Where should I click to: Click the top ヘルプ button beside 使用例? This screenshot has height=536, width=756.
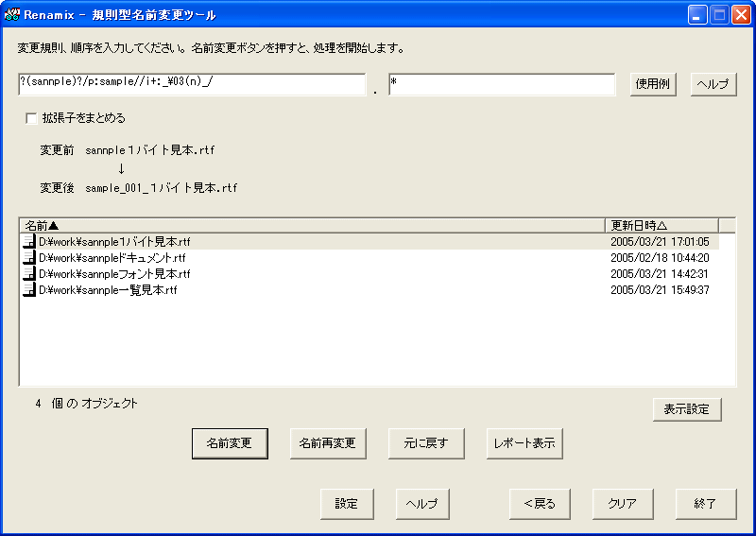pos(713,84)
